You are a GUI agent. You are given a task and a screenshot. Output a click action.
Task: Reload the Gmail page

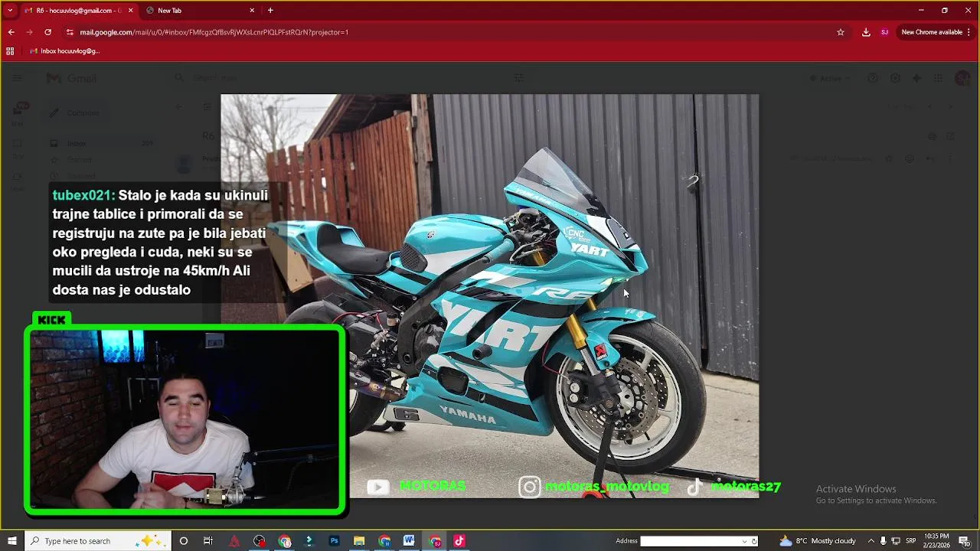click(x=47, y=32)
